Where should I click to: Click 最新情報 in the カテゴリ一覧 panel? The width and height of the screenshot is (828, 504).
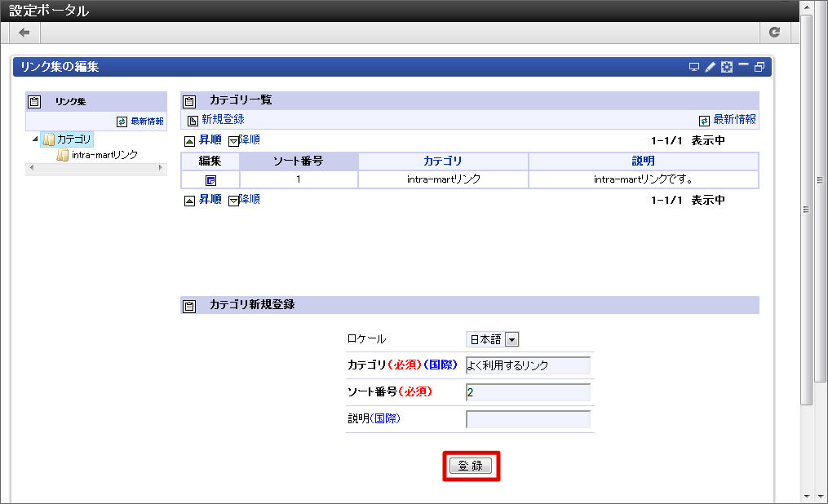click(734, 120)
